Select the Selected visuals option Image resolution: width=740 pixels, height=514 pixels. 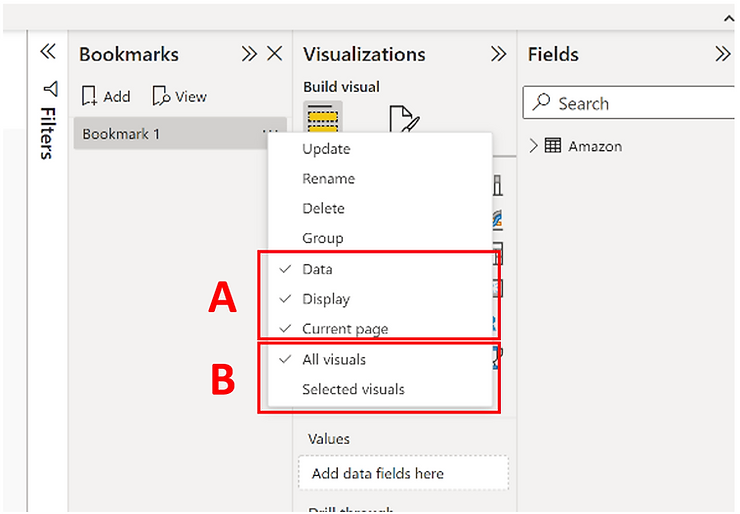(x=380, y=389)
